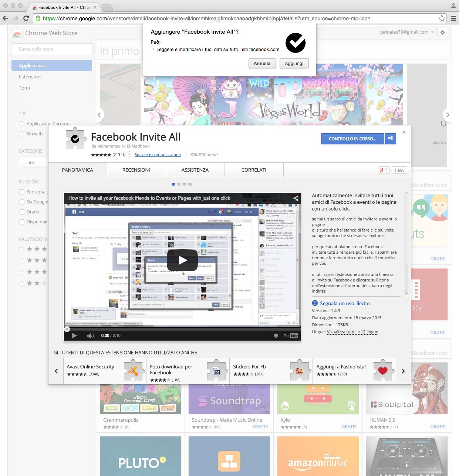This screenshot has width=459, height=476.
Task: Show previous featured banner
Action: pos(99,115)
